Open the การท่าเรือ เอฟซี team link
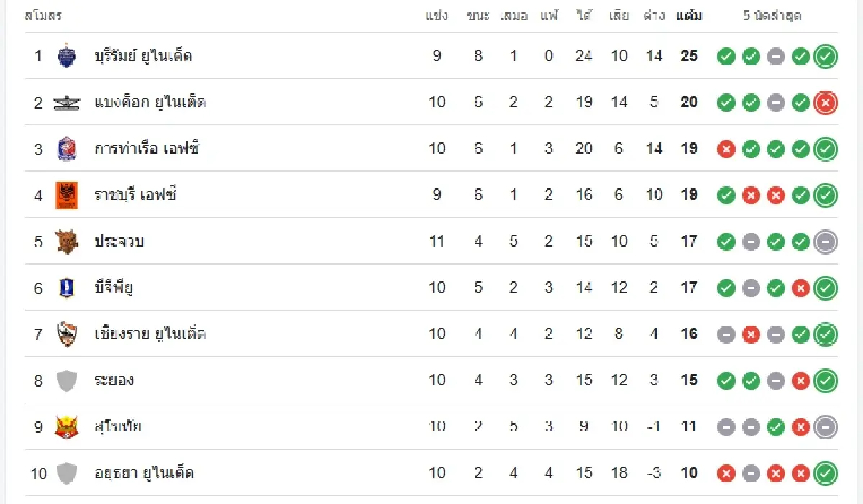863x504 pixels. (147, 149)
